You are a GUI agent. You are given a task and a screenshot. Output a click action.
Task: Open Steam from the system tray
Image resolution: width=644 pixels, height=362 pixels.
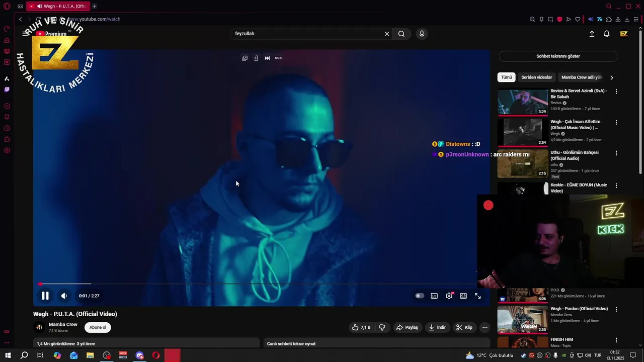tap(523, 355)
